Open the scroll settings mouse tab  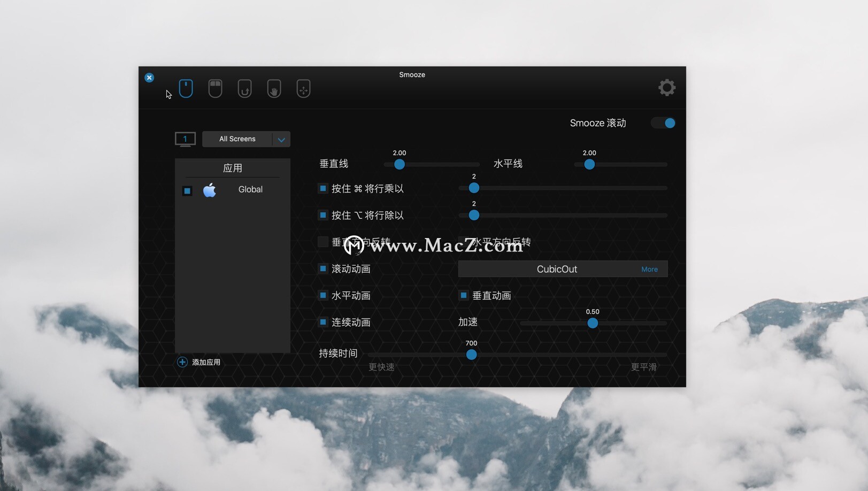coord(186,88)
